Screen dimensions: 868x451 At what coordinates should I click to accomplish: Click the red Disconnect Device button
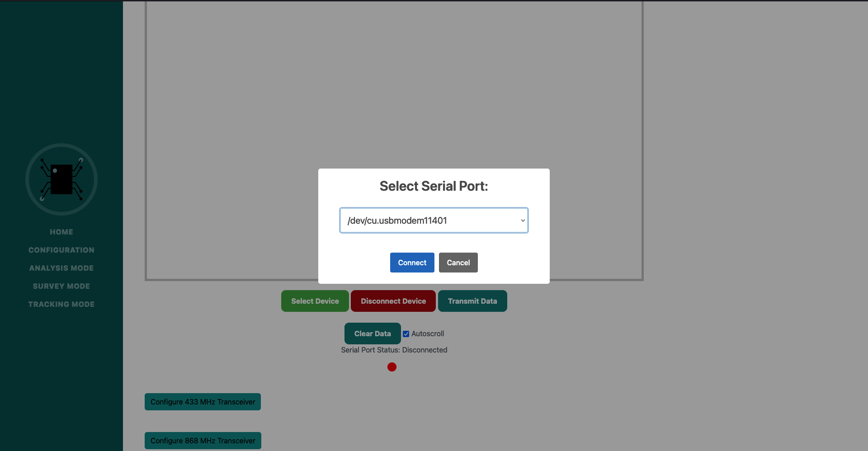pos(393,301)
